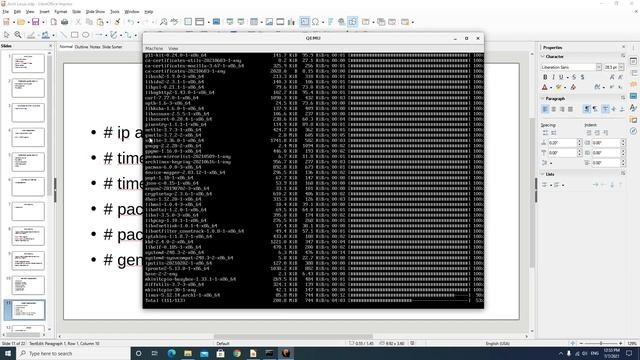
Task: Click the Start from First Slide icon
Action: click(x=230, y=22)
